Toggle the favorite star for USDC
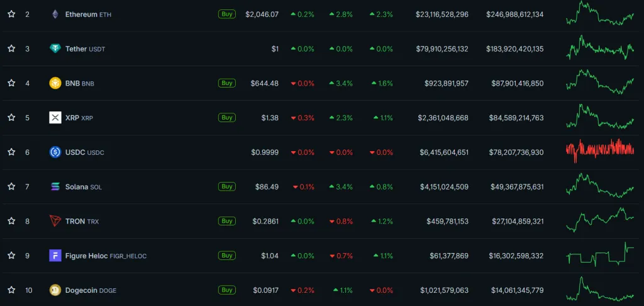644x306 pixels. click(x=11, y=152)
